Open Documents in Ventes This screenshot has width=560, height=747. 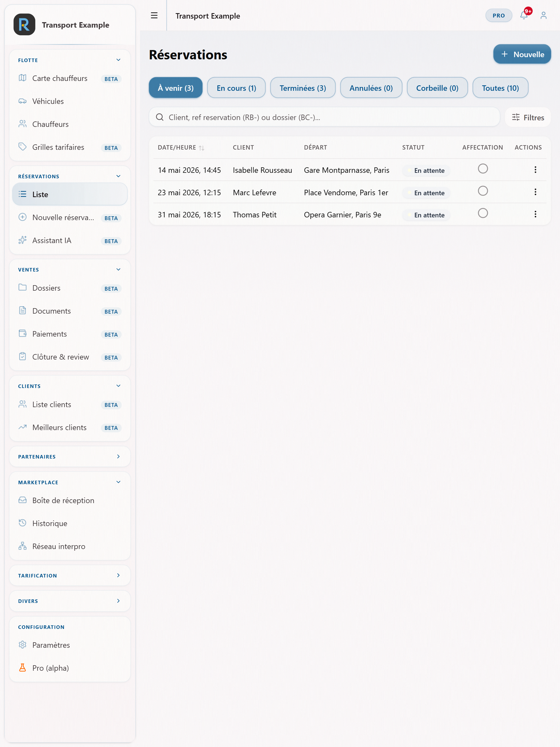point(70,311)
